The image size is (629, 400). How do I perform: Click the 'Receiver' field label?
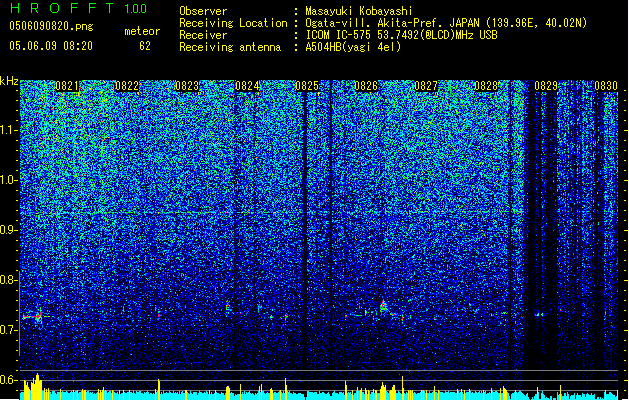pyautogui.click(x=203, y=35)
